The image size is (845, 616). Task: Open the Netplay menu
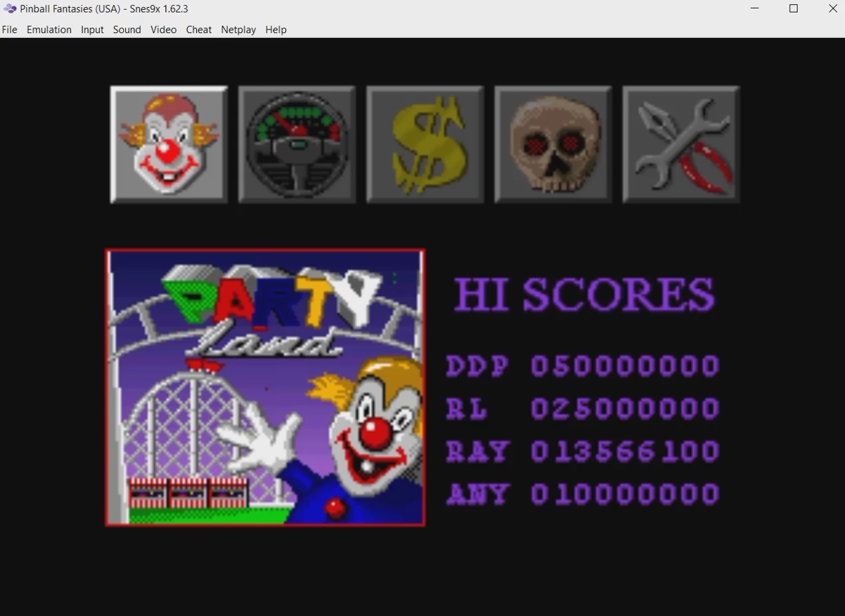click(238, 30)
